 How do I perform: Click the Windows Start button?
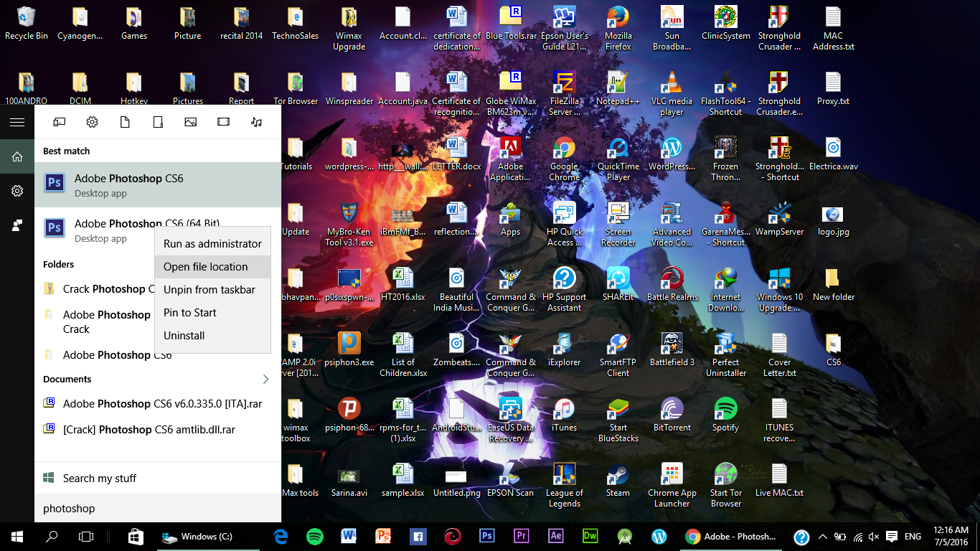17,537
